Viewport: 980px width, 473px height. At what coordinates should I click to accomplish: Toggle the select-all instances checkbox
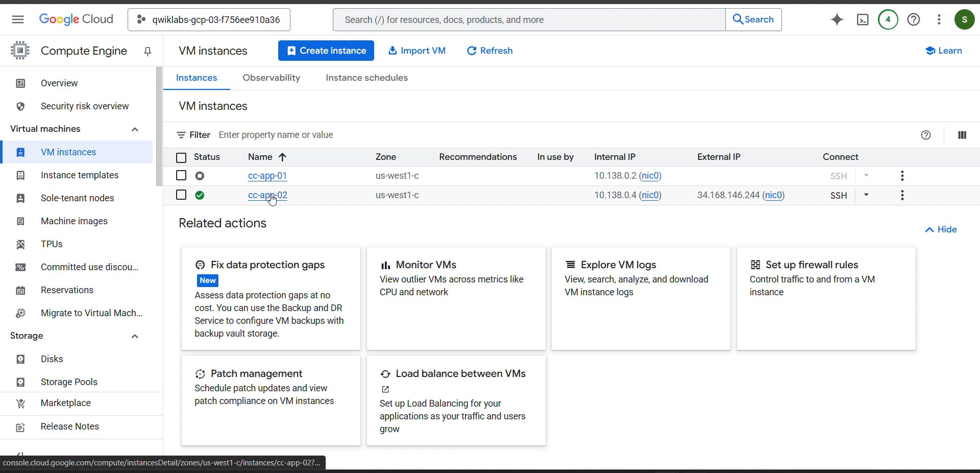[181, 157]
